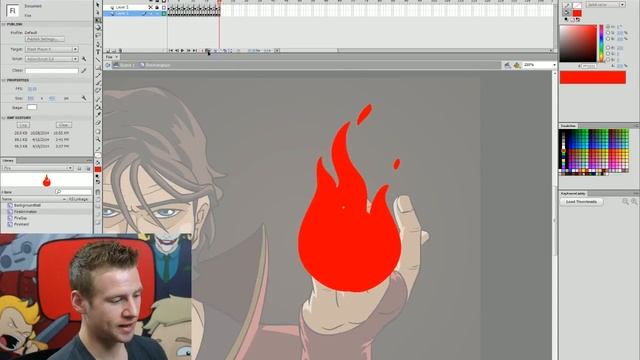Select the Zoom magnifier tool
The width and height of the screenshot is (640, 360).
tap(98, 140)
